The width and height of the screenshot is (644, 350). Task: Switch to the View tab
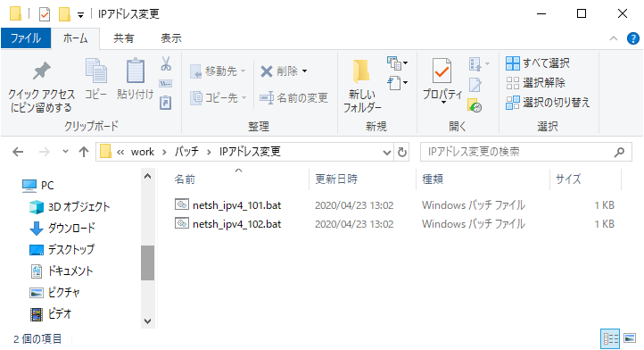[171, 38]
